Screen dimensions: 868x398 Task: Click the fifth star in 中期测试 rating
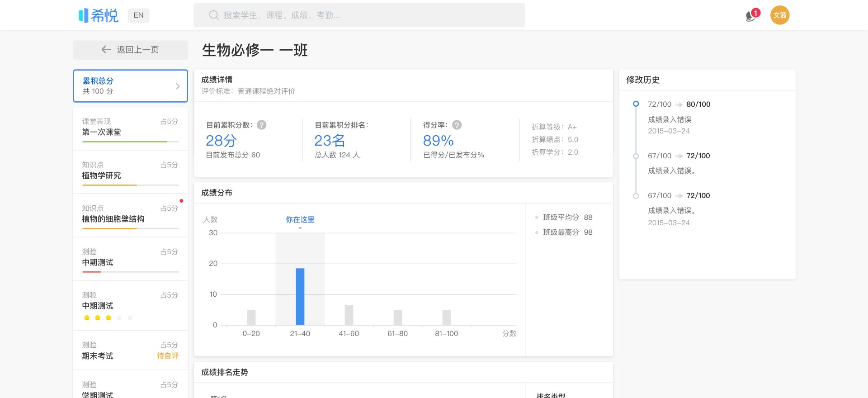point(130,317)
